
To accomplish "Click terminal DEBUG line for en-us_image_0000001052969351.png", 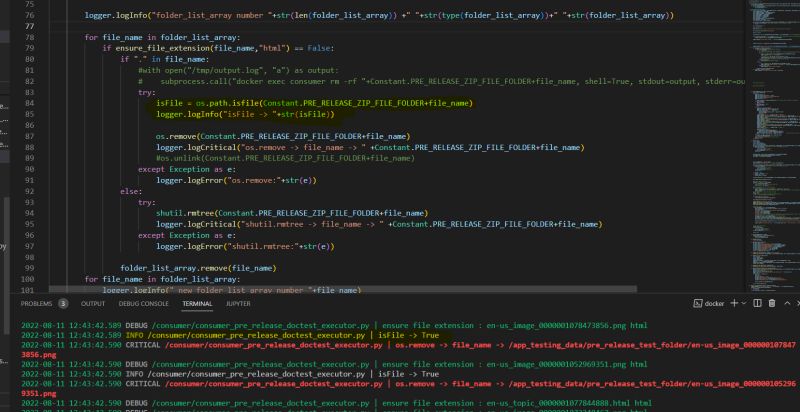I will click(x=334, y=365).
